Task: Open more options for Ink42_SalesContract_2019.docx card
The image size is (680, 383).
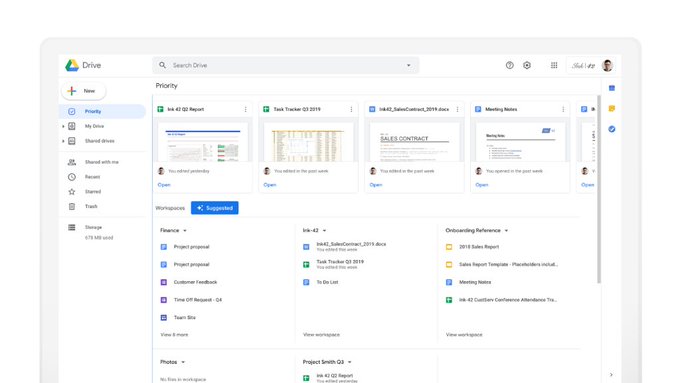Action: [x=457, y=109]
